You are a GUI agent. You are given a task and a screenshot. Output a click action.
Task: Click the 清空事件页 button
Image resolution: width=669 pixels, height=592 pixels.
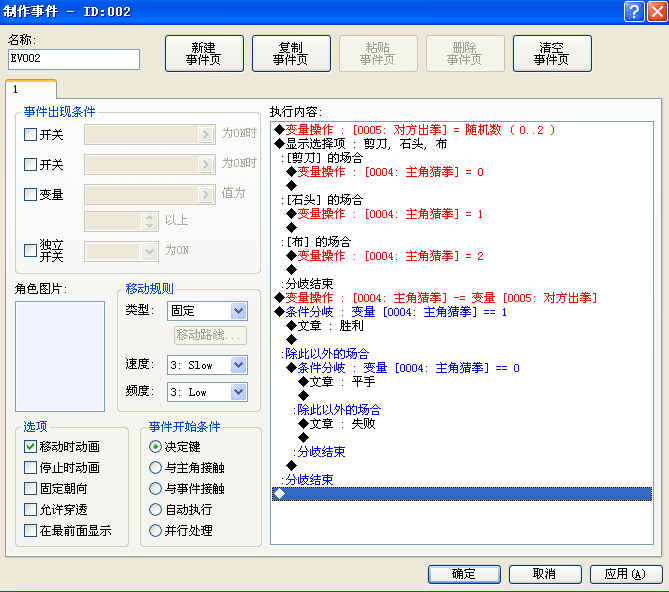pyautogui.click(x=552, y=53)
